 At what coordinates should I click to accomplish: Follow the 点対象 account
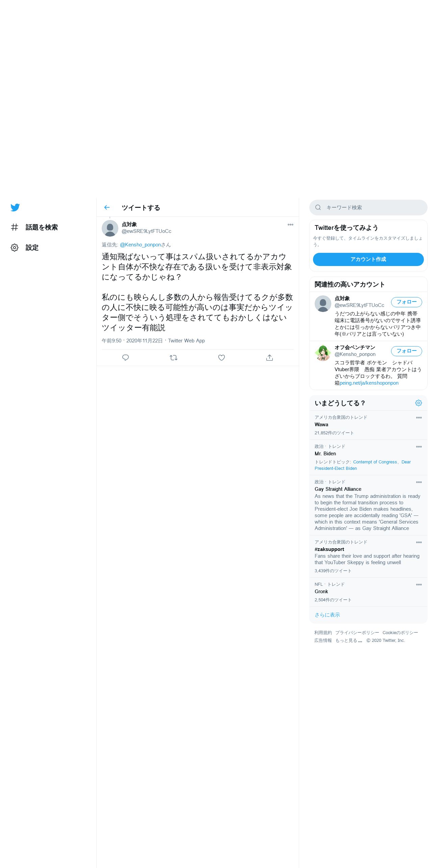tap(407, 302)
